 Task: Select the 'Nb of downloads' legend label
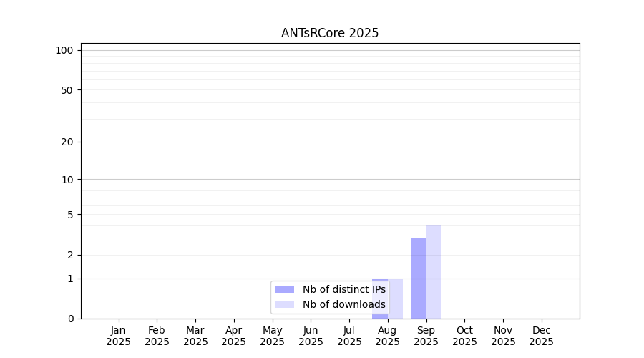pyautogui.click(x=344, y=304)
